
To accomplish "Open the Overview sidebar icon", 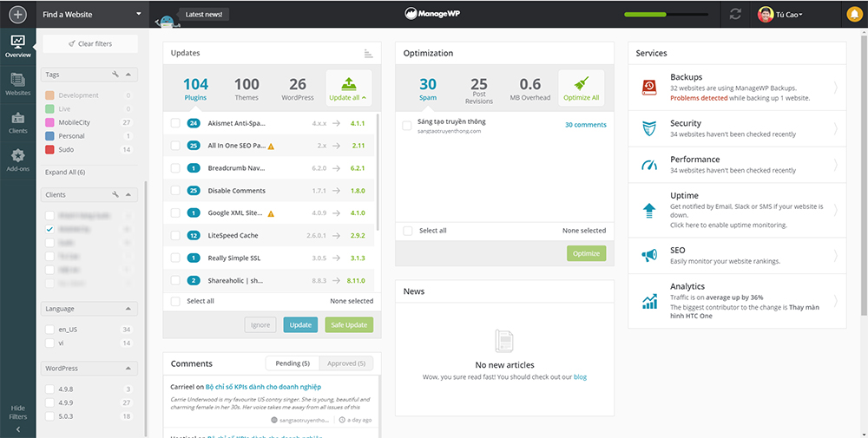I will coord(17,47).
